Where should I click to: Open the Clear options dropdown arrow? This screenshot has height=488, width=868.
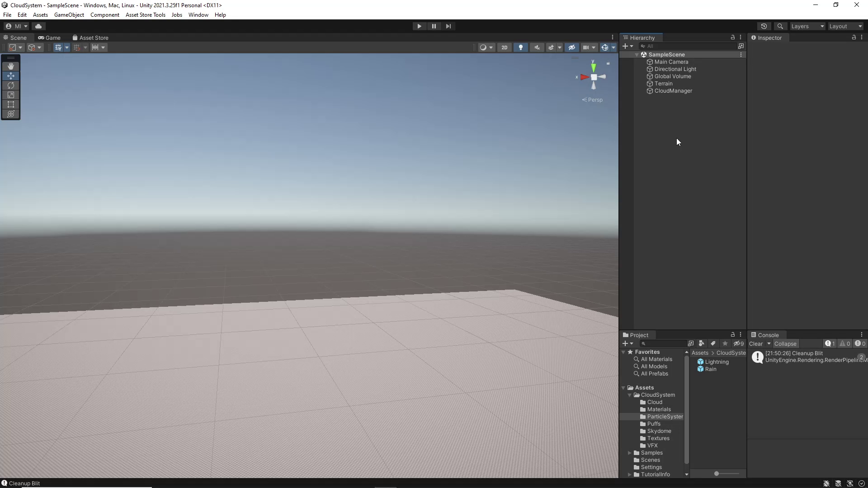point(769,343)
